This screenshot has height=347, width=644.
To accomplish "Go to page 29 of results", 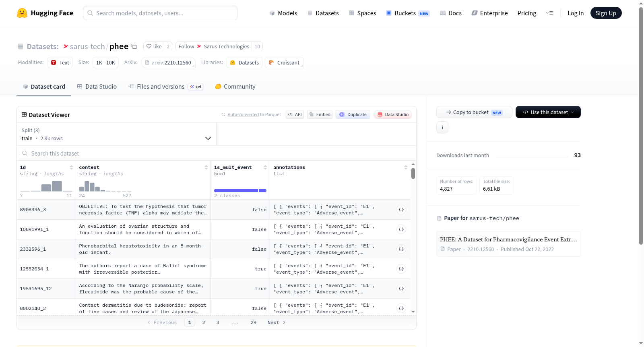I will pos(253,322).
